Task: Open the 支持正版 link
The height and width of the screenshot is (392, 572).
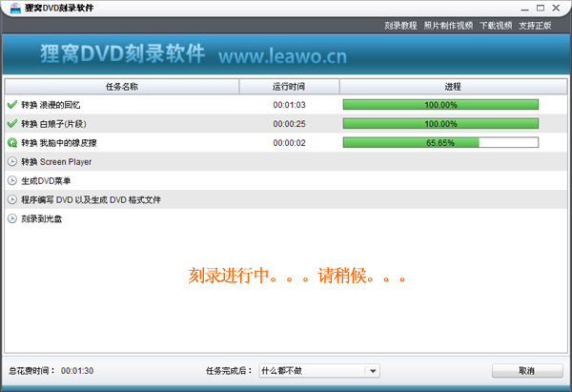Action: 535,26
